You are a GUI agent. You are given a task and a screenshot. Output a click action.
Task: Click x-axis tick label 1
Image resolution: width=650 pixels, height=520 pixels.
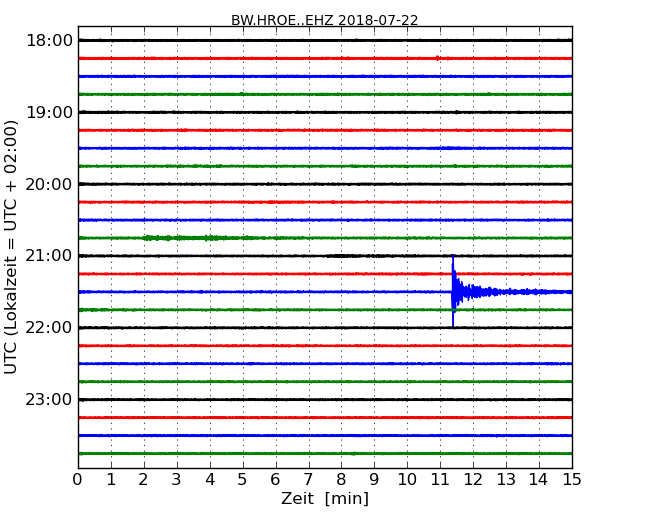(x=111, y=479)
